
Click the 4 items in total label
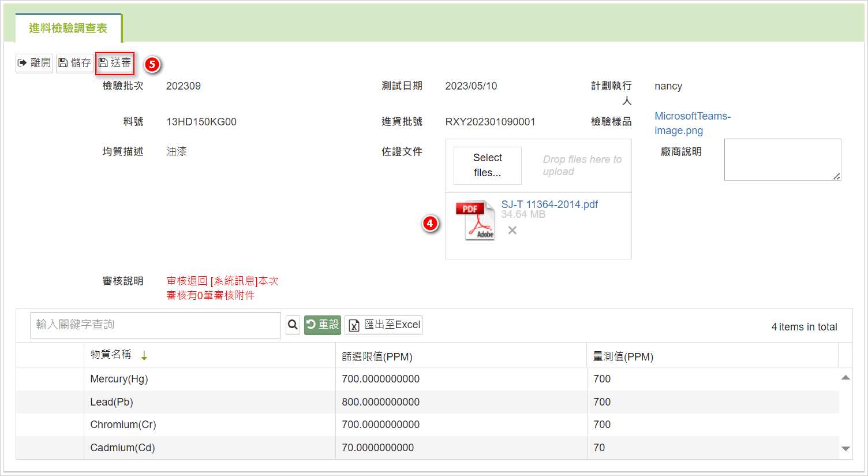point(805,327)
